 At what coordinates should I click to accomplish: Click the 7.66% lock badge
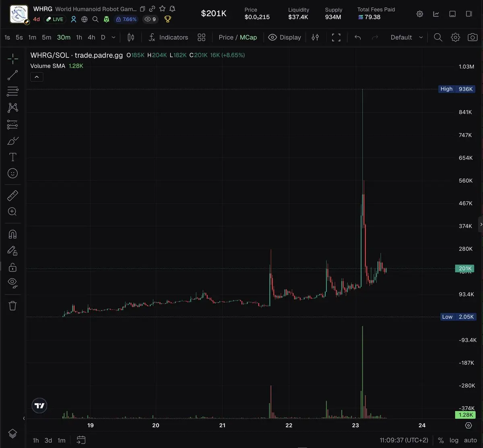pos(126,19)
